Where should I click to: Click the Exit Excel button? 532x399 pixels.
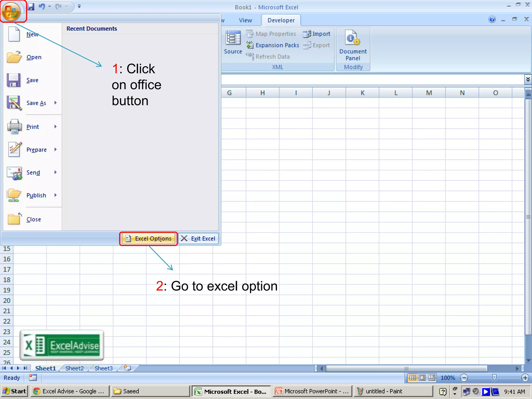coord(198,238)
